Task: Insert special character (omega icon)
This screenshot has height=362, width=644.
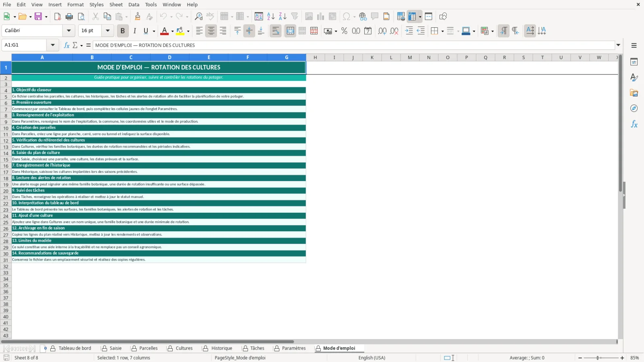Action: (346, 16)
